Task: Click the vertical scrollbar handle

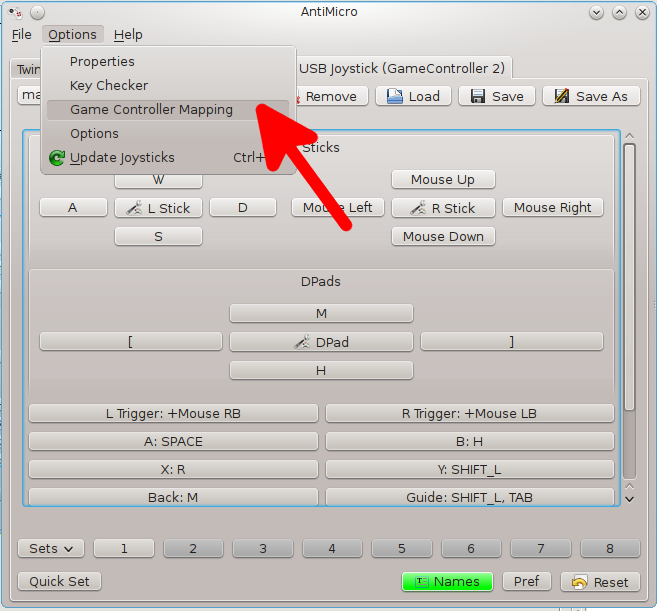Action: (629, 277)
